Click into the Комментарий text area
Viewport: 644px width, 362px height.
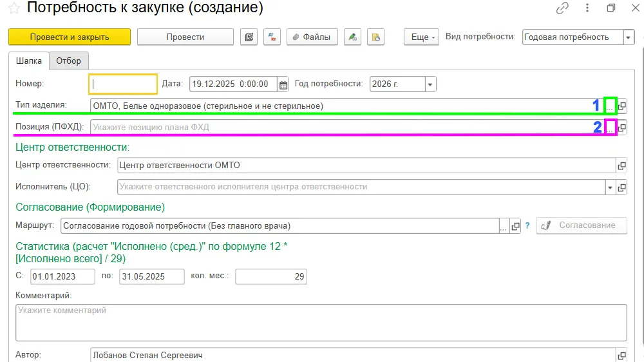(321, 323)
